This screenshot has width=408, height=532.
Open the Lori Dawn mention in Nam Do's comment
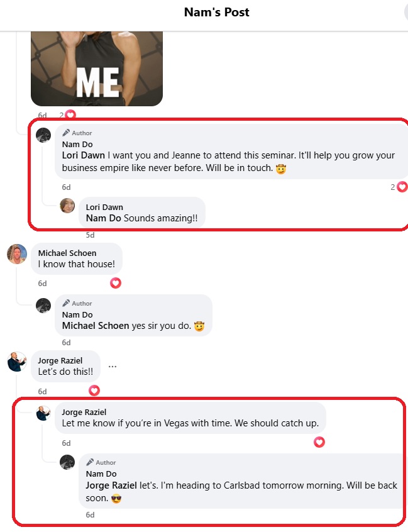(84, 155)
